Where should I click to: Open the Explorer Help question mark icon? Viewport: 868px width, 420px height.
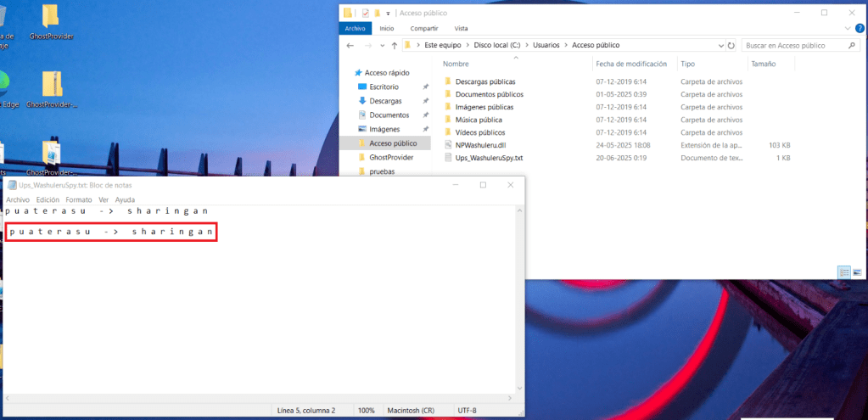[x=859, y=28]
